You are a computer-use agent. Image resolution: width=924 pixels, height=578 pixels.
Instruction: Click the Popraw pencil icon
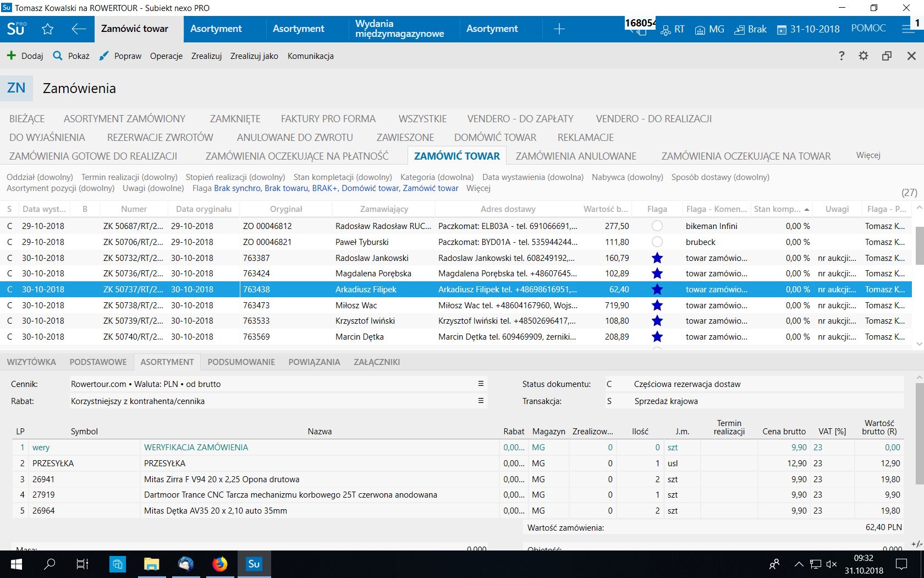(104, 56)
